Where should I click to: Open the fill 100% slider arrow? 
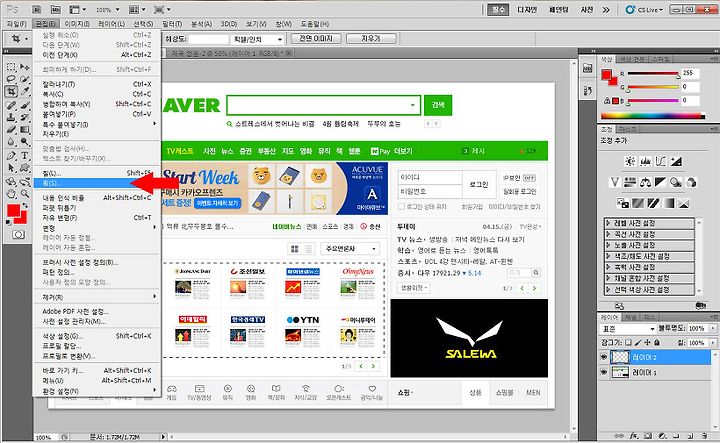tap(713, 342)
